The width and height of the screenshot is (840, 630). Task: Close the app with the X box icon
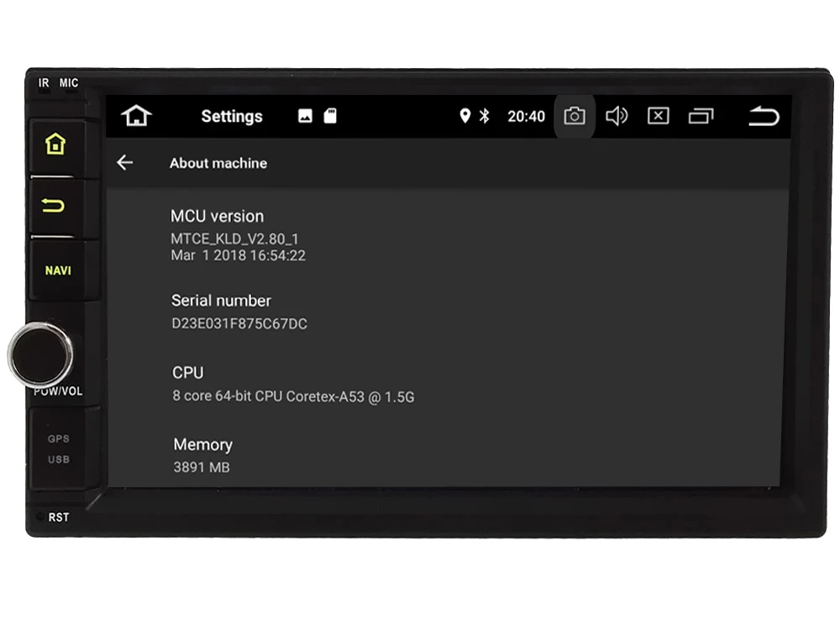click(x=658, y=116)
